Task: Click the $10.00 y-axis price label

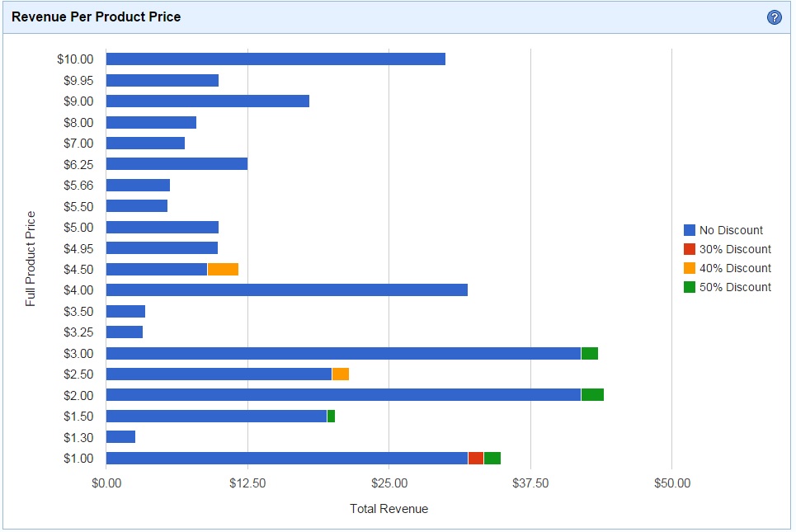Action: pos(75,59)
